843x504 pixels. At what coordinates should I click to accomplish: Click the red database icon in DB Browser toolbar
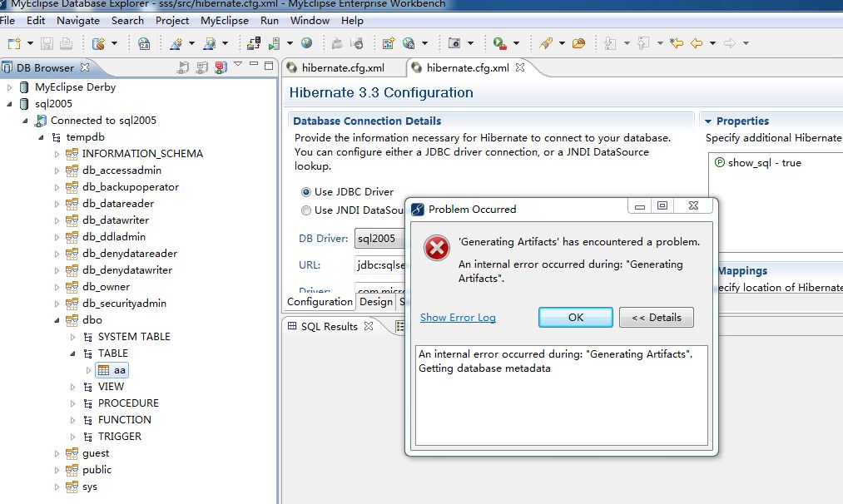(221, 67)
